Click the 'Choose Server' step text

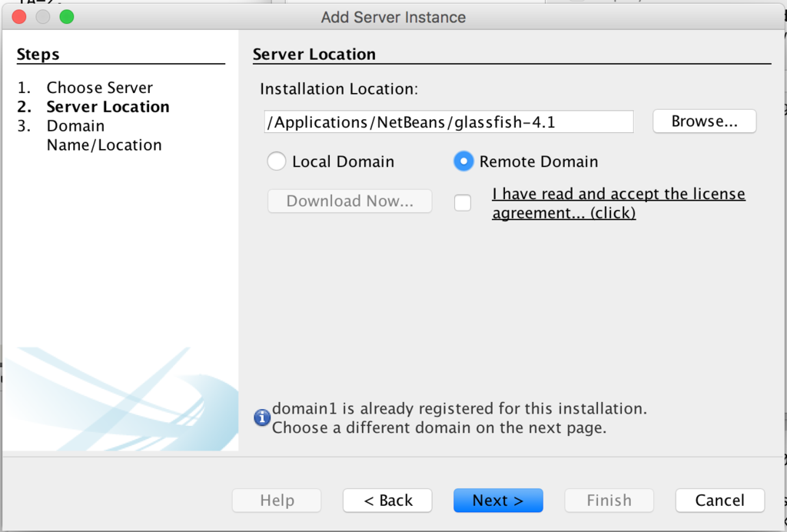[x=99, y=88]
